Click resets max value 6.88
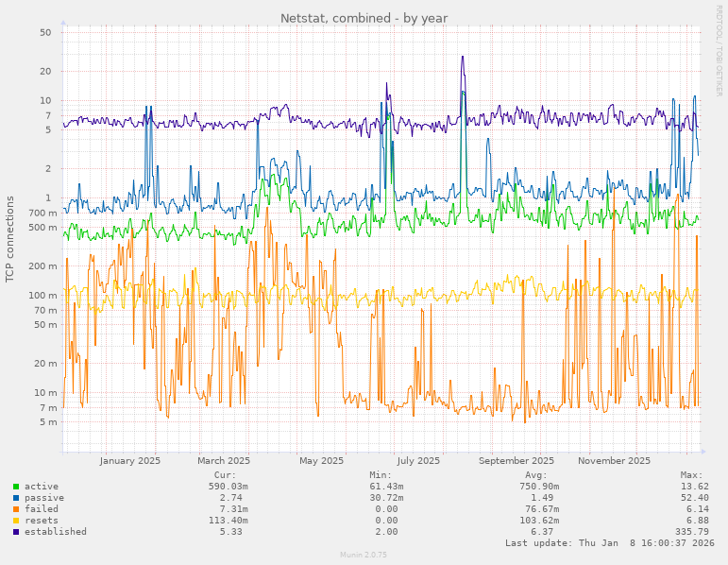The height and width of the screenshot is (565, 728). pyautogui.click(x=698, y=521)
